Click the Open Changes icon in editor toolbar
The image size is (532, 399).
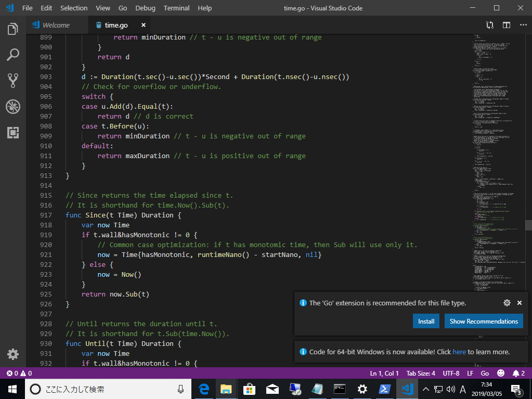coord(489,25)
